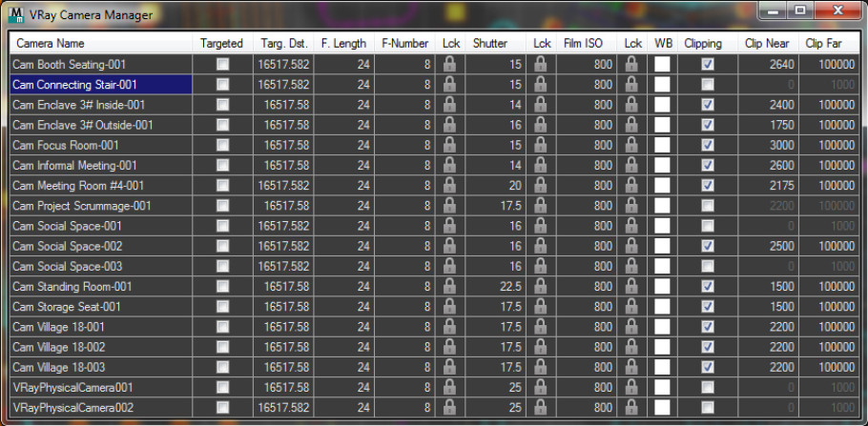Open WB color swatch for VRayPhysicalCamera002
Viewport: 868px width, 426px height.
662,408
